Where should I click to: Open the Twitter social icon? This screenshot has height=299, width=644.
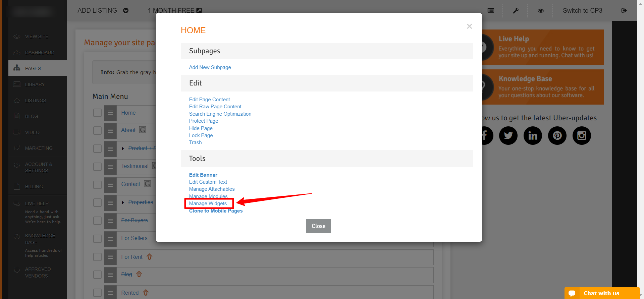[508, 135]
